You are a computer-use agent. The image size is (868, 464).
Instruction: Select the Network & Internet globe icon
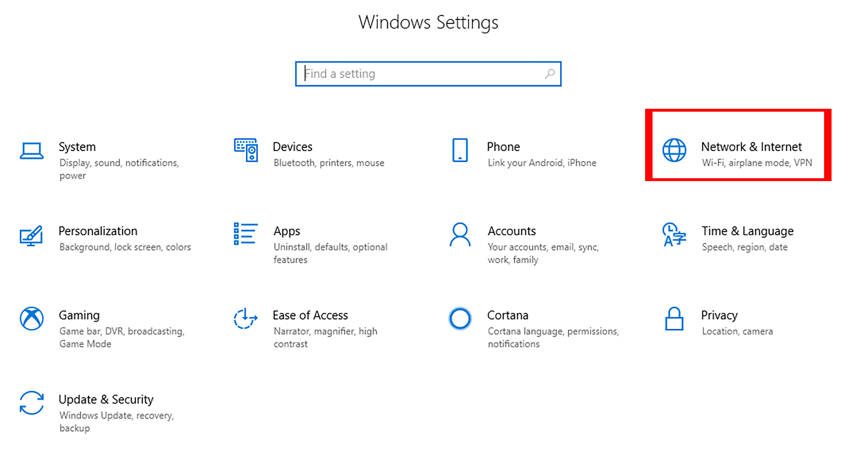coord(674,150)
